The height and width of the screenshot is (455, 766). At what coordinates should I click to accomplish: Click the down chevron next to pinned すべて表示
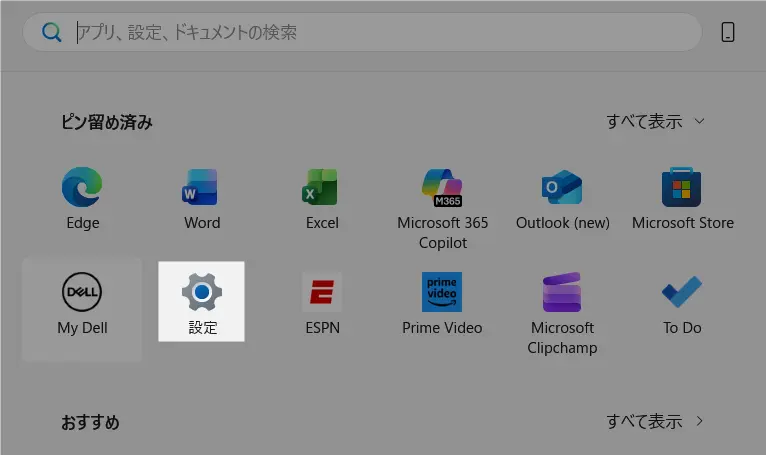pos(699,121)
